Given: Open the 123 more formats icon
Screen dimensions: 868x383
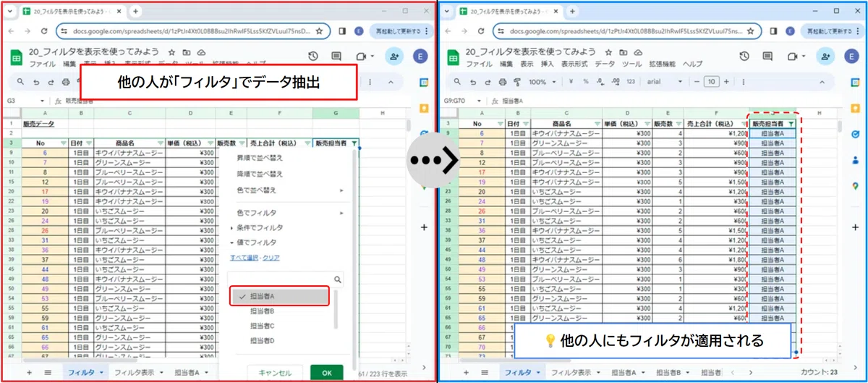Looking at the screenshot, I should [x=631, y=82].
